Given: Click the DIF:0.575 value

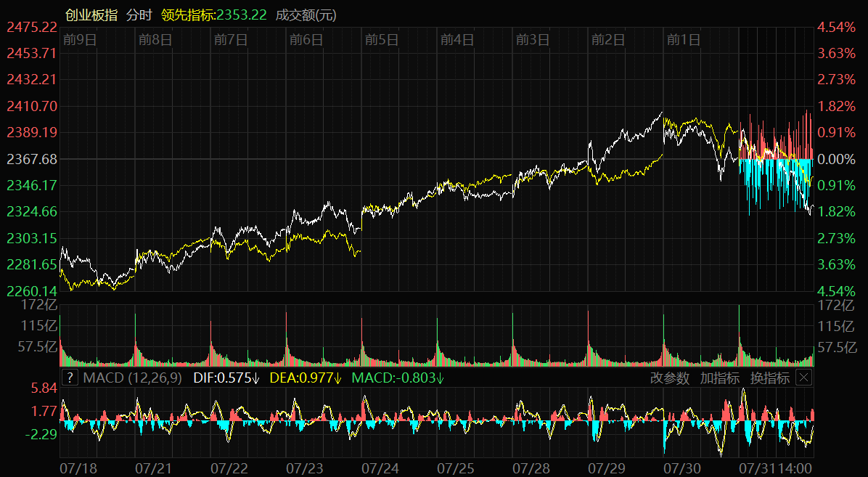Looking at the screenshot, I should (x=226, y=378).
